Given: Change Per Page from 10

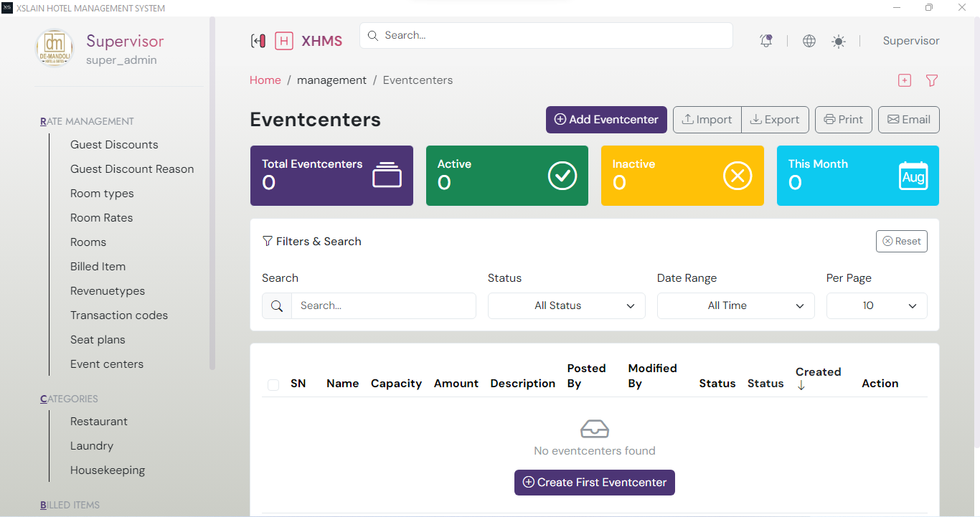Looking at the screenshot, I should pos(876,305).
